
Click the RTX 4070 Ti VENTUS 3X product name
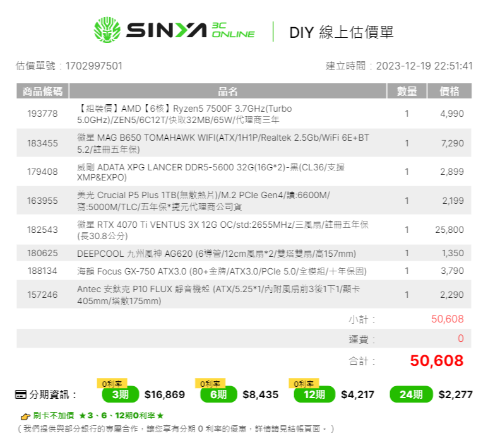tap(223, 230)
